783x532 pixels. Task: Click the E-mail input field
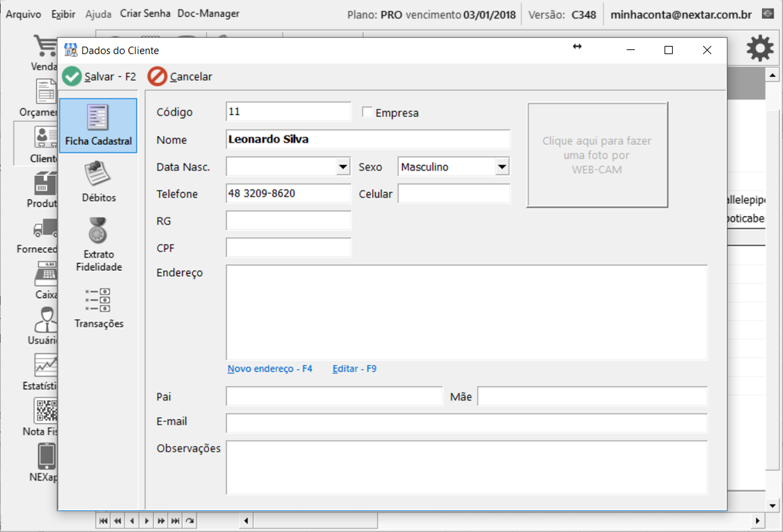(467, 423)
